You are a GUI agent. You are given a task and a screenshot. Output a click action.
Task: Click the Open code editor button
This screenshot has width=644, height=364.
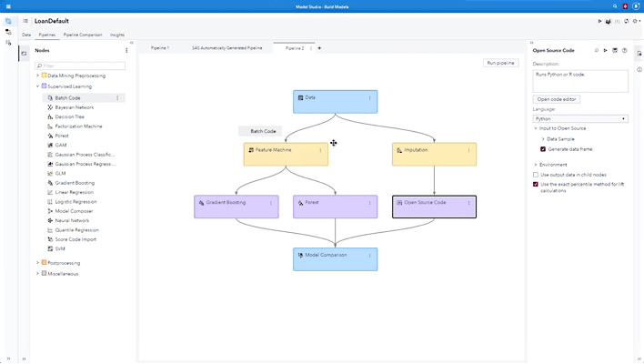pyautogui.click(x=557, y=99)
